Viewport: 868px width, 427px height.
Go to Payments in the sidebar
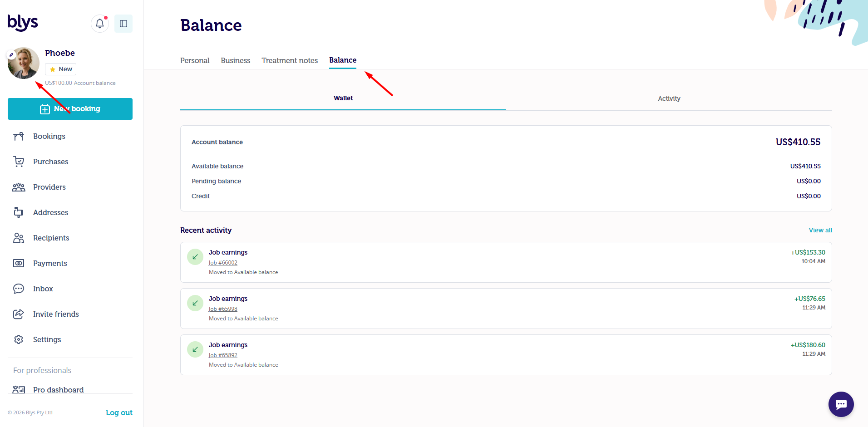pos(50,263)
